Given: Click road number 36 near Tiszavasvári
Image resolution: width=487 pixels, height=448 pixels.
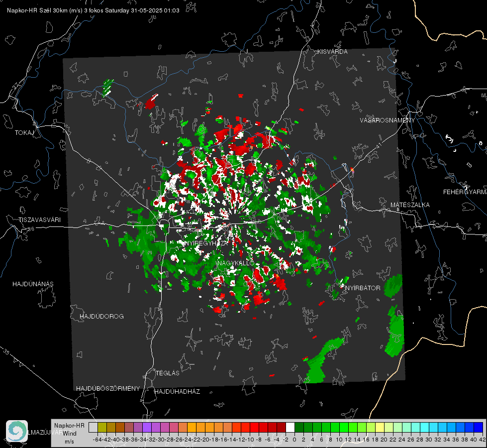Looking at the screenshot, I should point(31,229).
